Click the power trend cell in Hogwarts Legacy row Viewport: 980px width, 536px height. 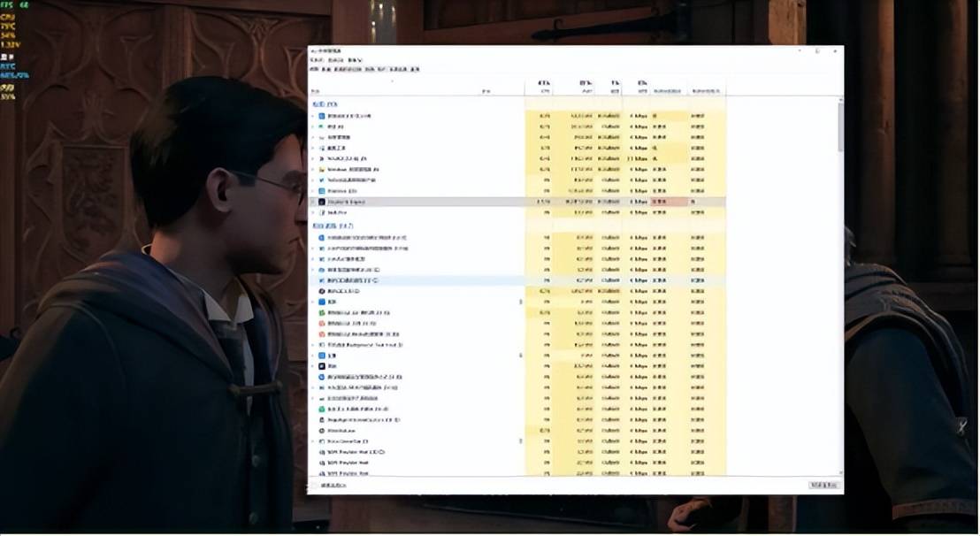pos(707,202)
